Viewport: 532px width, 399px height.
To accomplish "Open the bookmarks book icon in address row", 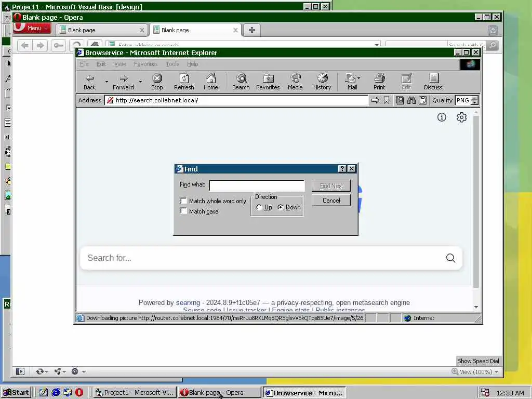I will tap(400, 100).
